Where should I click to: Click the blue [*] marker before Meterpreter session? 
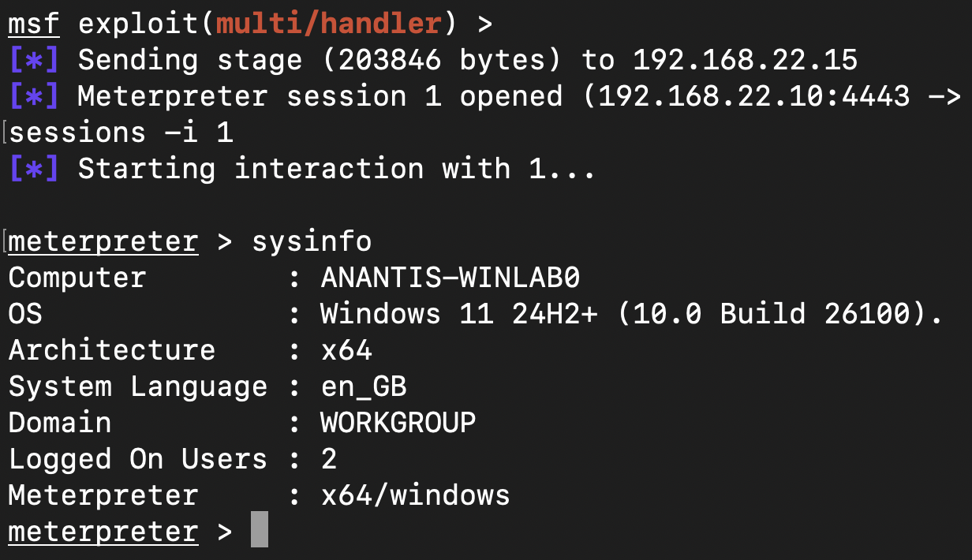(34, 96)
